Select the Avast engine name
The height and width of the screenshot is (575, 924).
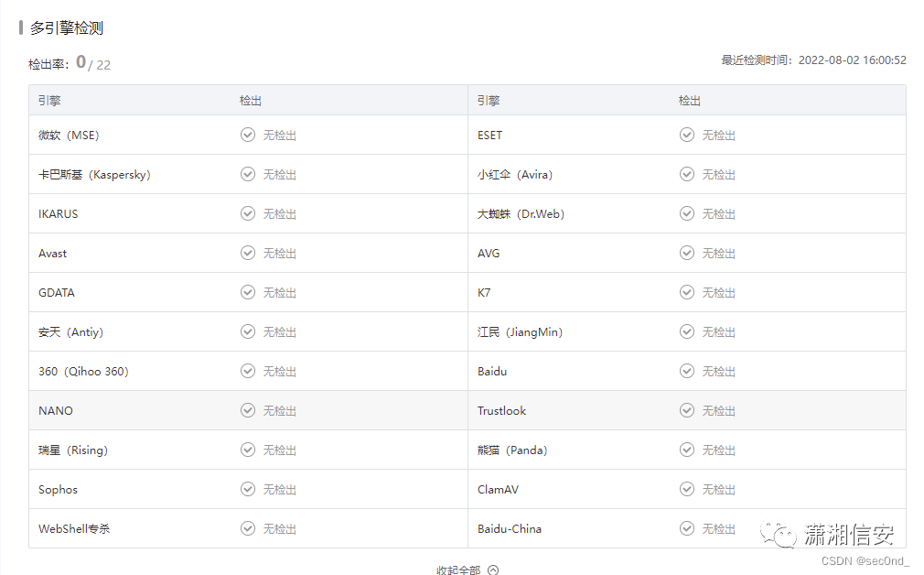point(52,254)
